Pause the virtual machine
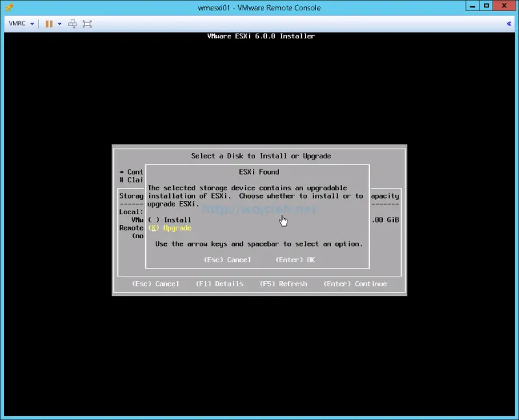 click(x=49, y=23)
